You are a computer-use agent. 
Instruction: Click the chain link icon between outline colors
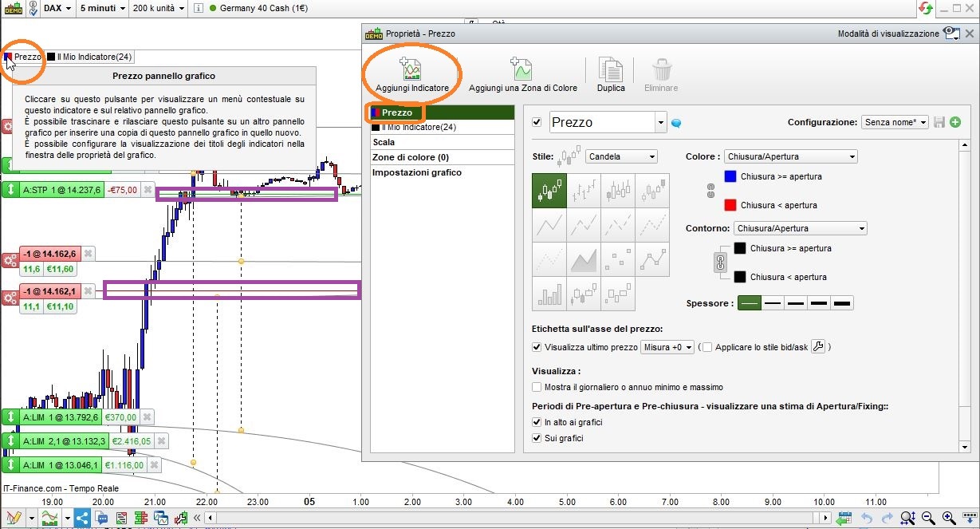pyautogui.click(x=720, y=262)
